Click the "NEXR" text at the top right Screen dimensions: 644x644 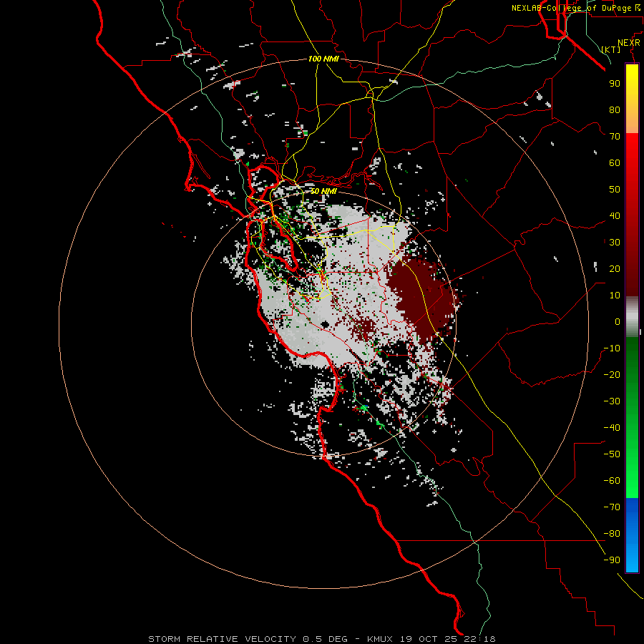coord(629,43)
